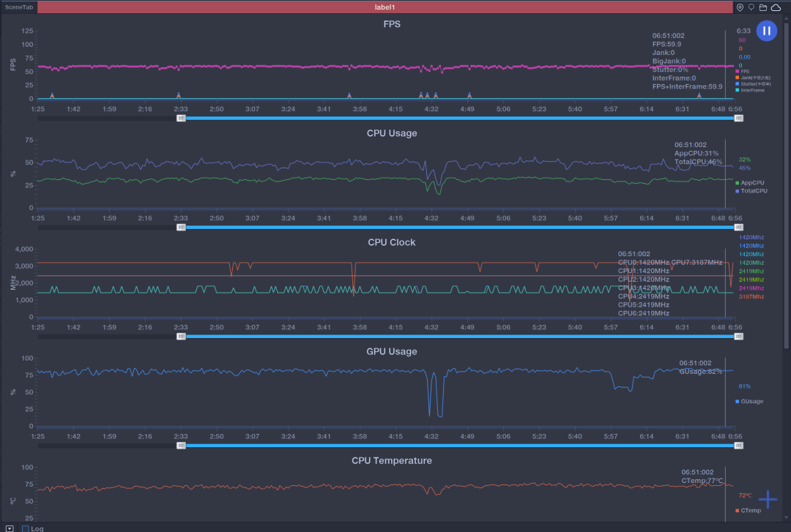Toggle AppCPU legend entry visibility

(751, 182)
